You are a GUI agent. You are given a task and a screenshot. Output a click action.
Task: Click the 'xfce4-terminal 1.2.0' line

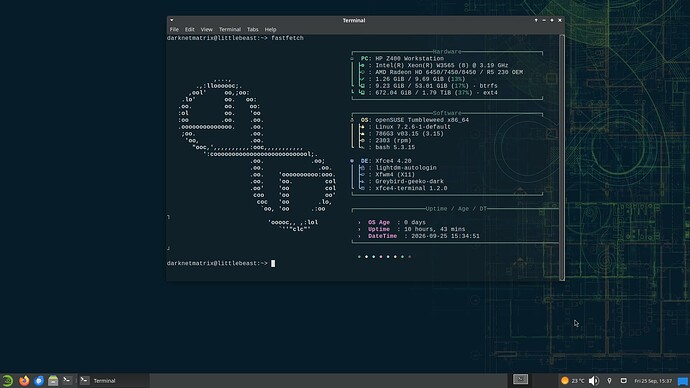coord(411,188)
